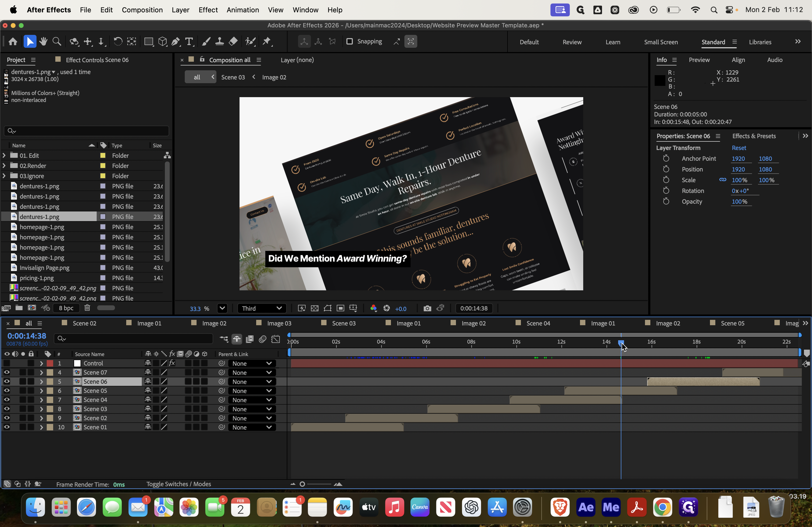
Task: Select the Type tool
Action: (x=189, y=42)
